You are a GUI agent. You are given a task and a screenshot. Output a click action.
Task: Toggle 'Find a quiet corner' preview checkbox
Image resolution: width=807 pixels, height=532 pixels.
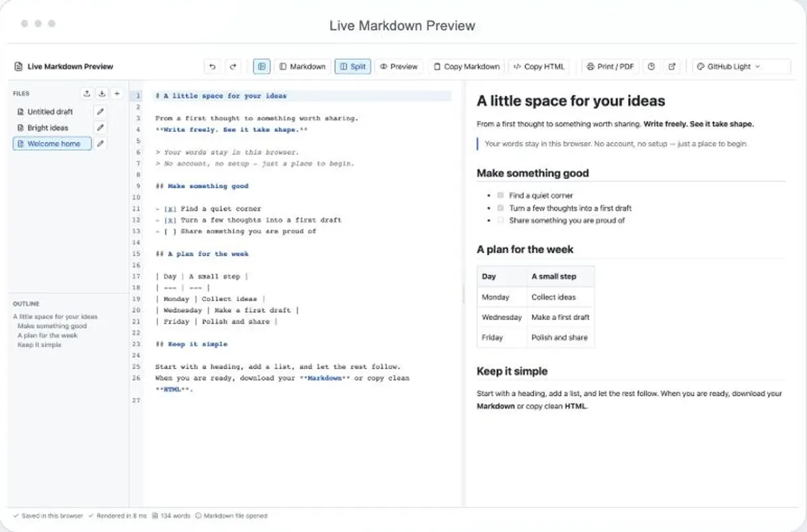(x=500, y=195)
